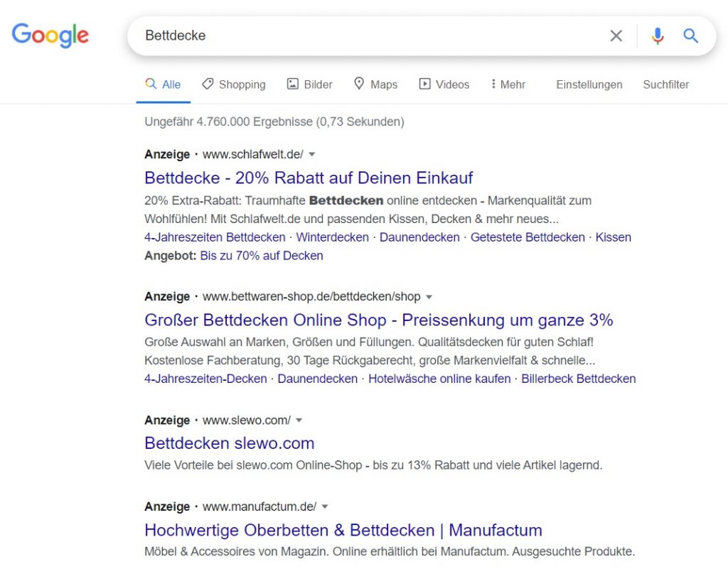Expand the dropdown arrow next to bettwaren-shop.de URL

point(429,297)
